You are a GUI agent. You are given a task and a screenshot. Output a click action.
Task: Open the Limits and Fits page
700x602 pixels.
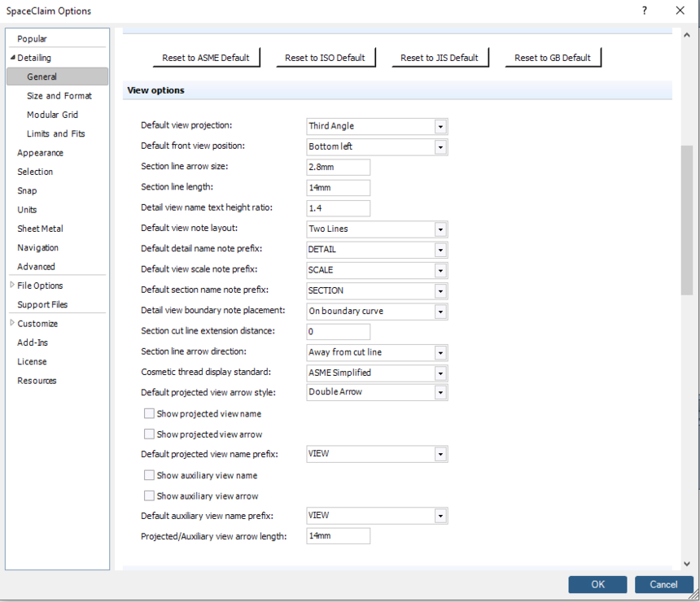[x=56, y=133]
